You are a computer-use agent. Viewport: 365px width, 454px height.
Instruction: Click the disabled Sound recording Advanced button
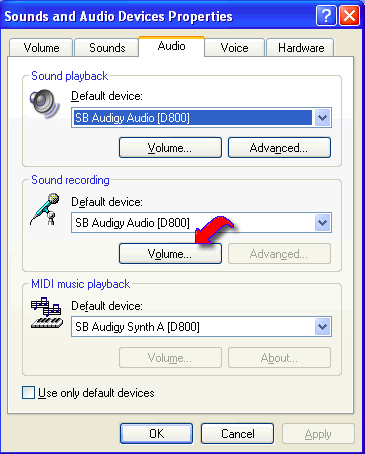279,254
